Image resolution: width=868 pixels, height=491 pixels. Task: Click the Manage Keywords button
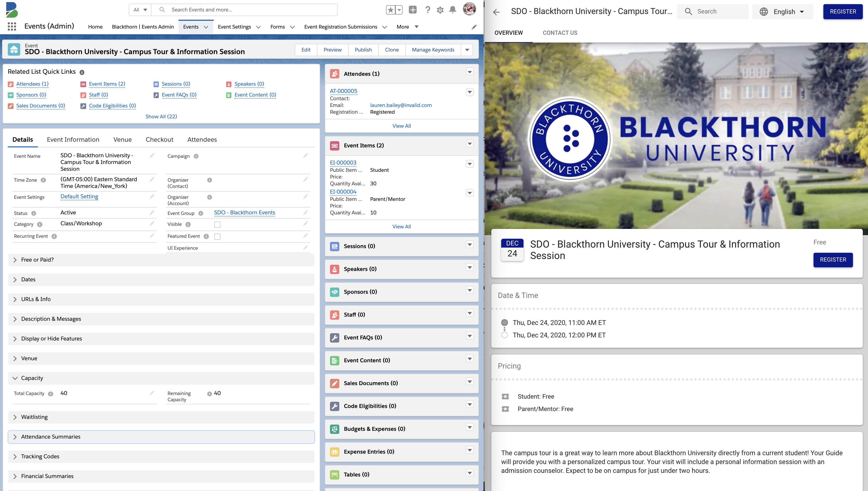[x=433, y=50]
